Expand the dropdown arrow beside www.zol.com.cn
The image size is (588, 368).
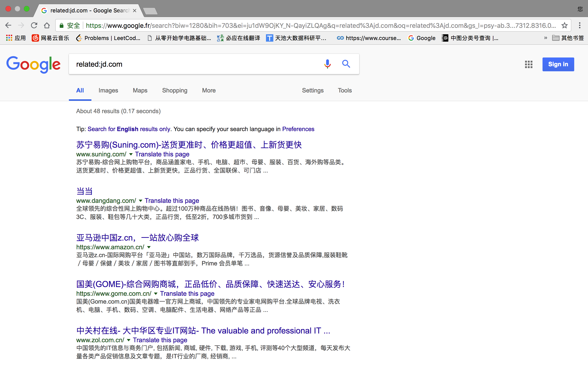129,340
